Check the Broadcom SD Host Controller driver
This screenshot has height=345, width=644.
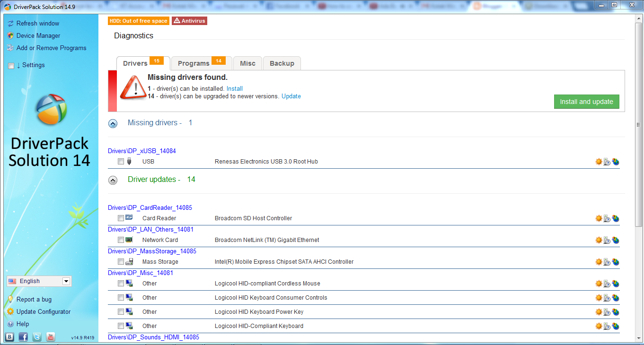[121, 218]
